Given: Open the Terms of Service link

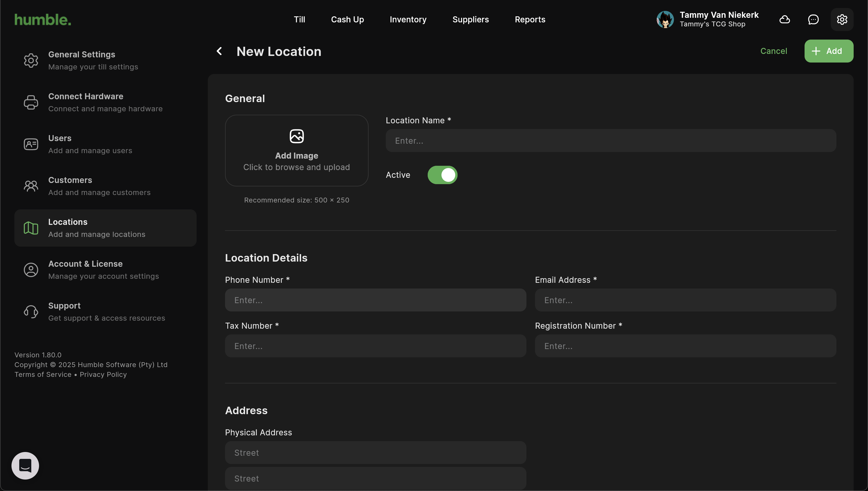Looking at the screenshot, I should (x=43, y=374).
